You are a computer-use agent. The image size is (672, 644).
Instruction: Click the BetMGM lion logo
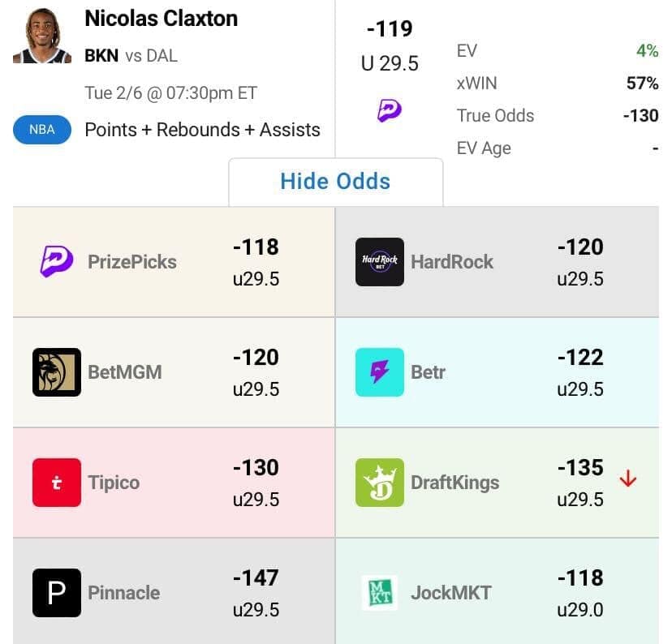(57, 372)
